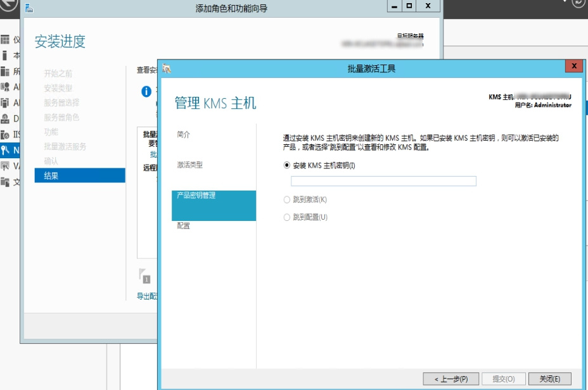Open the IIS icon in the sidebar

pyautogui.click(x=5, y=134)
